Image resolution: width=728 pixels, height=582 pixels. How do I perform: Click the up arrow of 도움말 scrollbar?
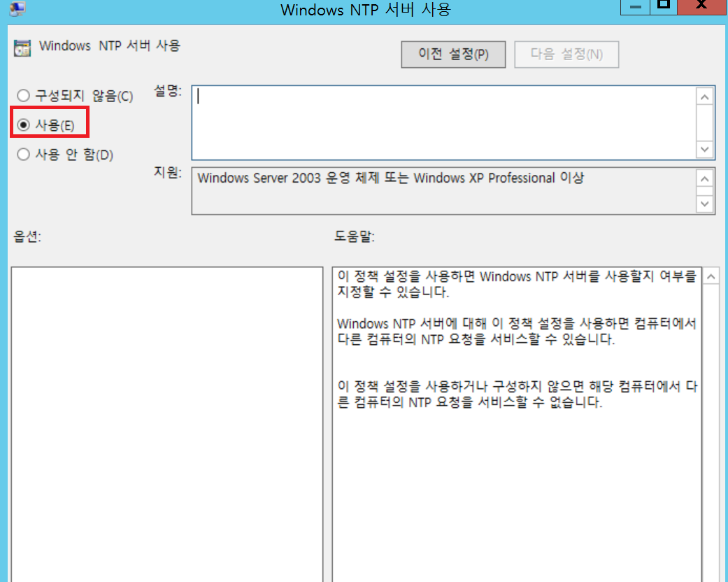pos(711,277)
